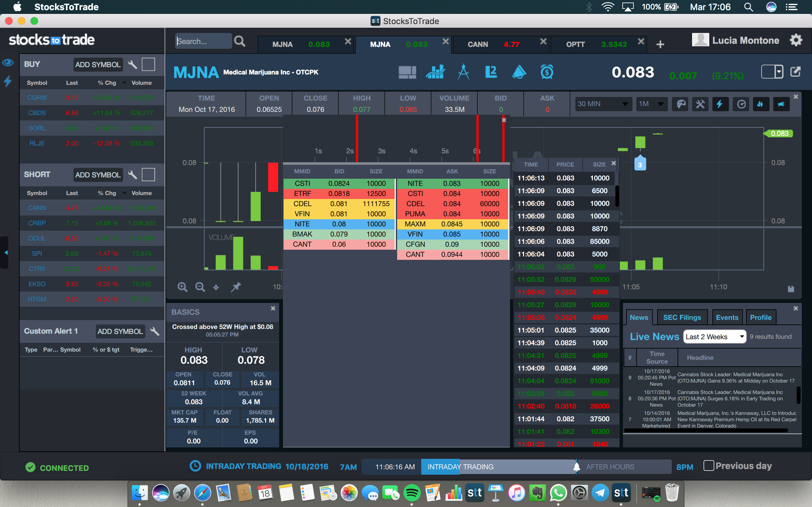Open the Level 2 quotes icon
Viewport: 812px width, 507px height.
pyautogui.click(x=491, y=72)
